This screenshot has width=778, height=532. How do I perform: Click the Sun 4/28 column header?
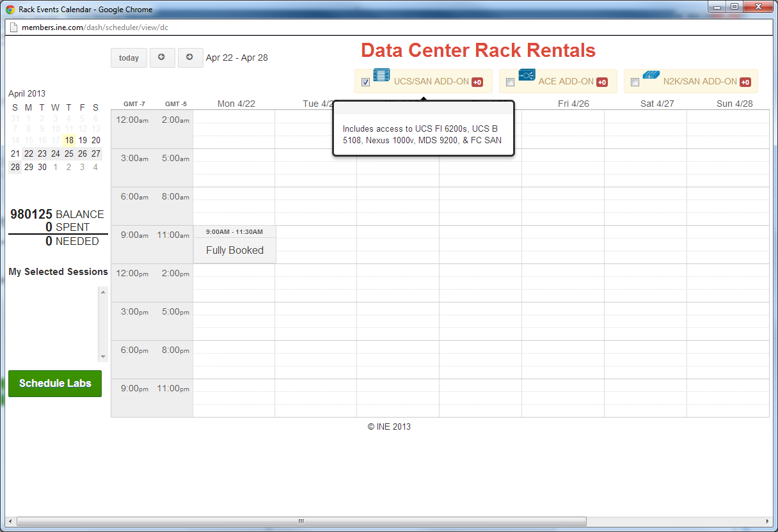pos(734,104)
